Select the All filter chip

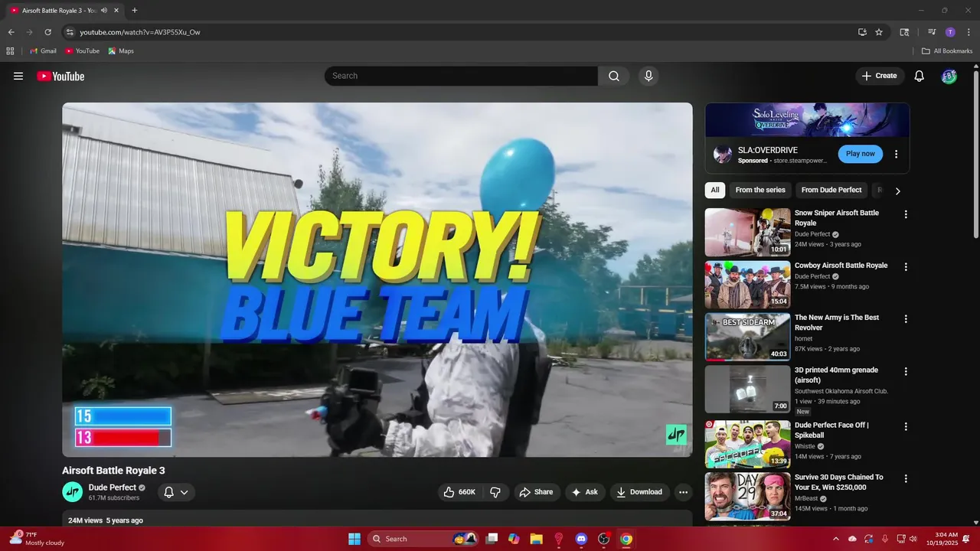click(715, 191)
